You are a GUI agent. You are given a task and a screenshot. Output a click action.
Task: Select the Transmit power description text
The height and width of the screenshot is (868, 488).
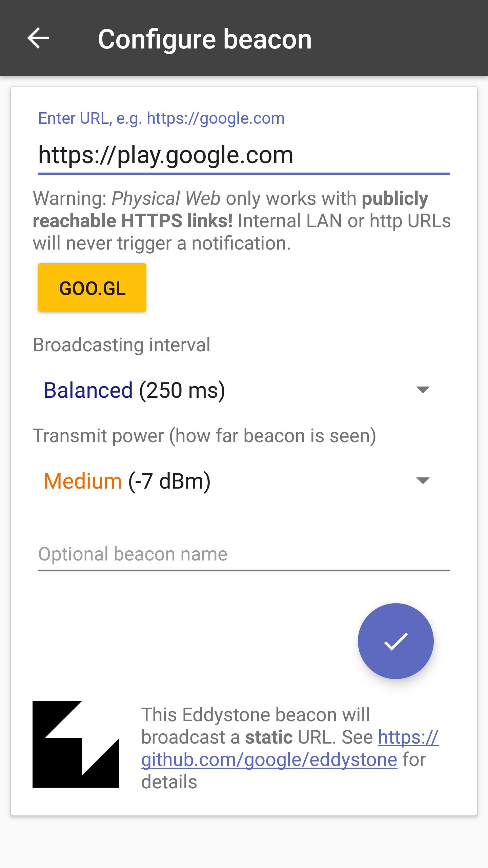tap(205, 435)
